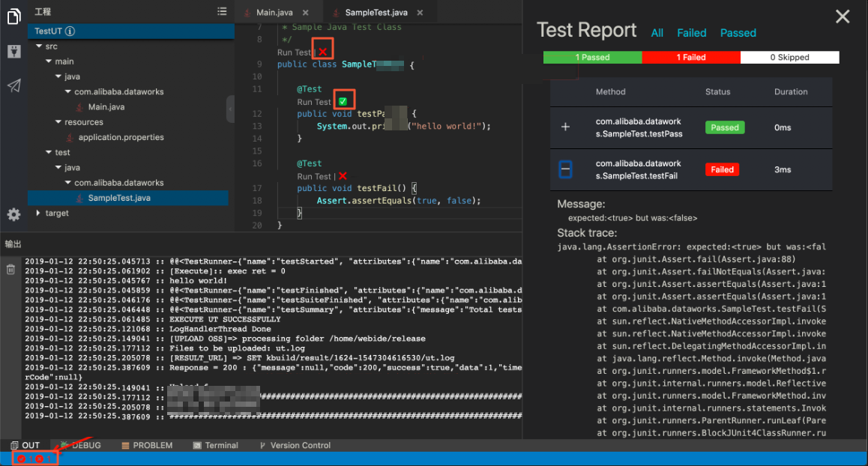Collapse the src folder
The image size is (868, 466).
pyautogui.click(x=39, y=46)
